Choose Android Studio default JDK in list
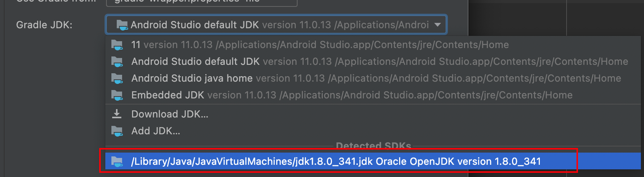The image size is (644, 177). tap(373, 61)
